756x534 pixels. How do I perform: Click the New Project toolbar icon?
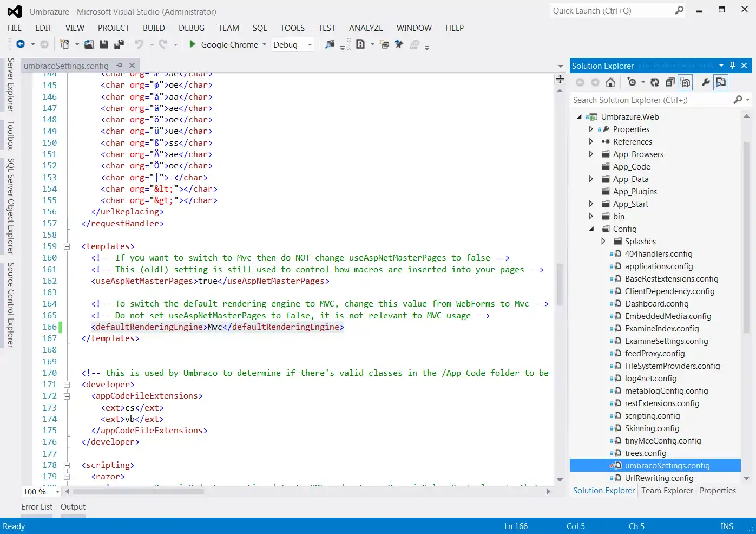tap(64, 44)
